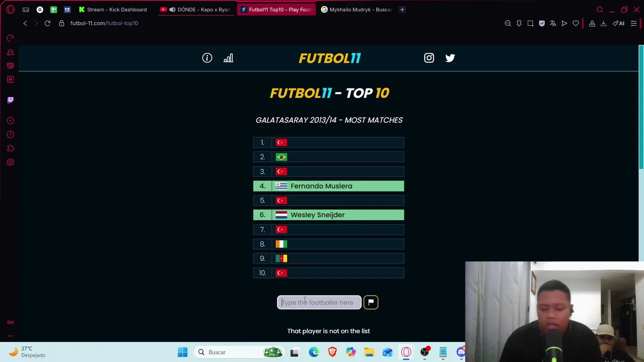Open browsing history clock in sidebar
The width and height of the screenshot is (644, 362).
[10, 134]
